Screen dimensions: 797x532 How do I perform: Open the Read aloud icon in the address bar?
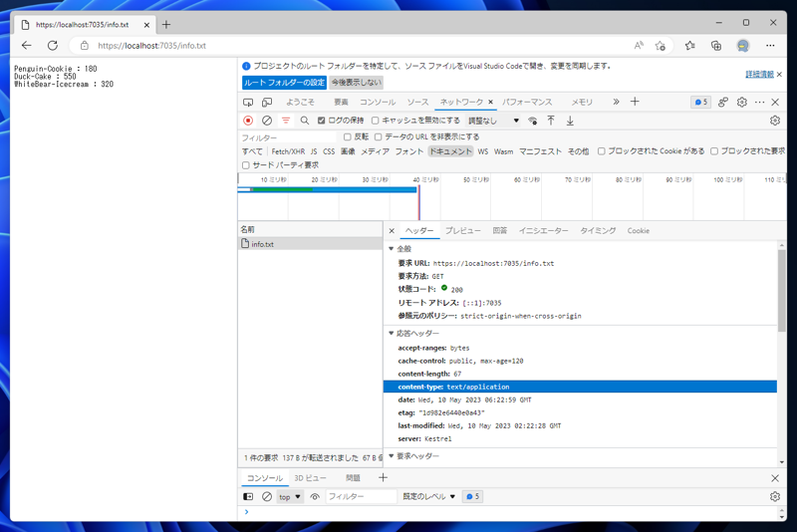(x=639, y=45)
